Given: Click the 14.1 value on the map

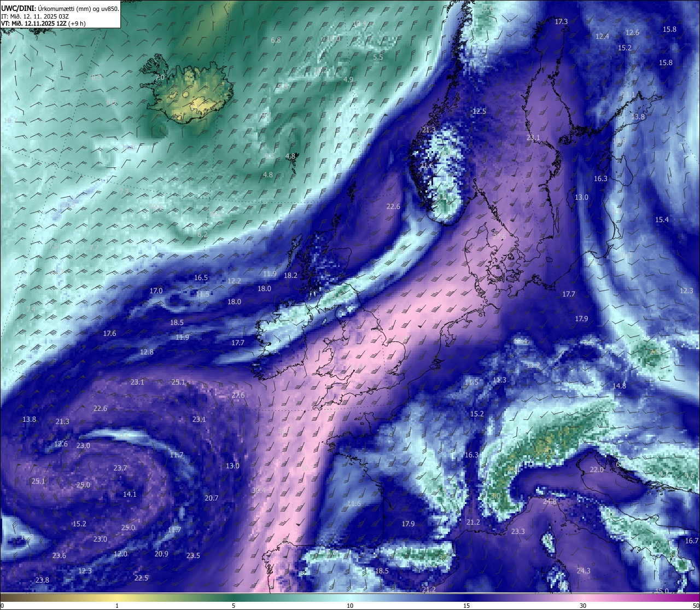Looking at the screenshot, I should pos(130,494).
